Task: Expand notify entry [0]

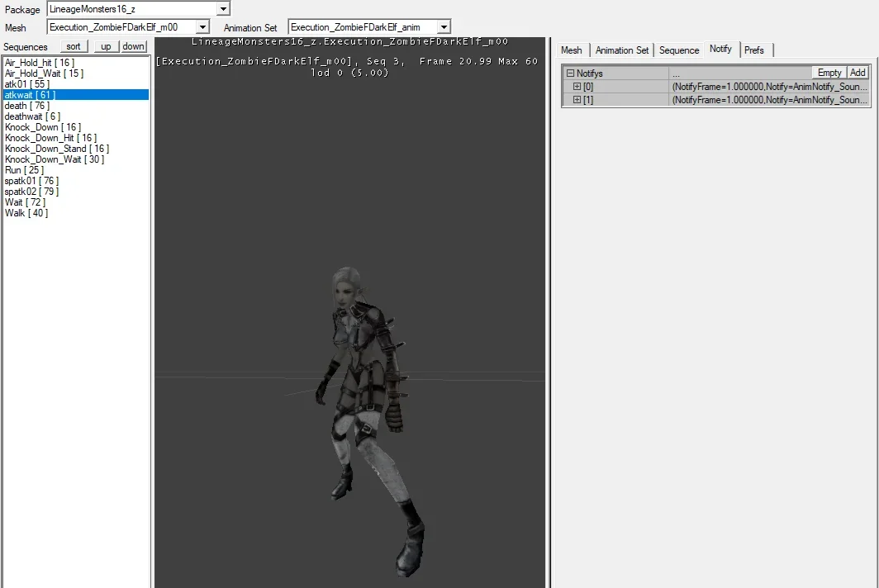Action: pos(577,87)
